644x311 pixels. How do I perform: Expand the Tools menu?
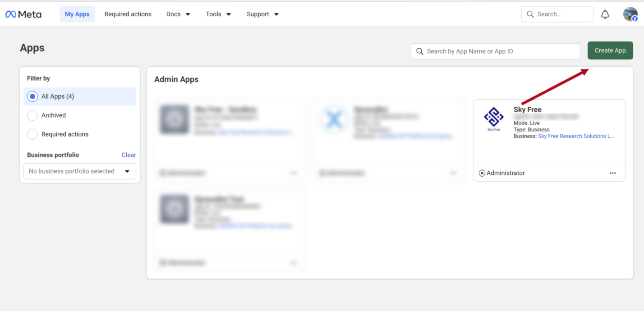[218, 14]
